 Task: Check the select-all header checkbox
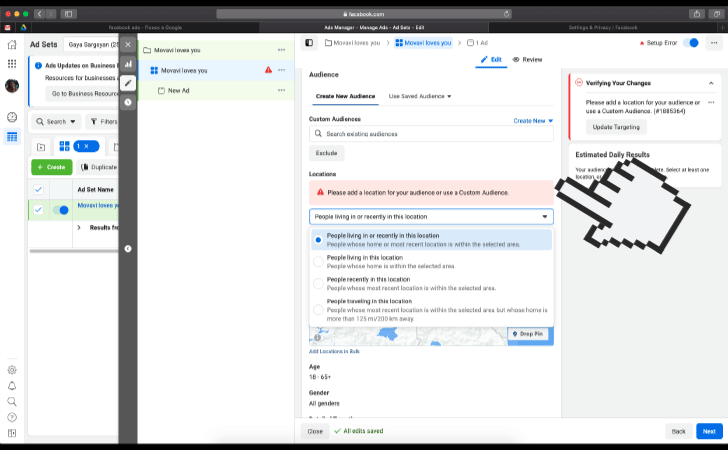pyautogui.click(x=39, y=189)
